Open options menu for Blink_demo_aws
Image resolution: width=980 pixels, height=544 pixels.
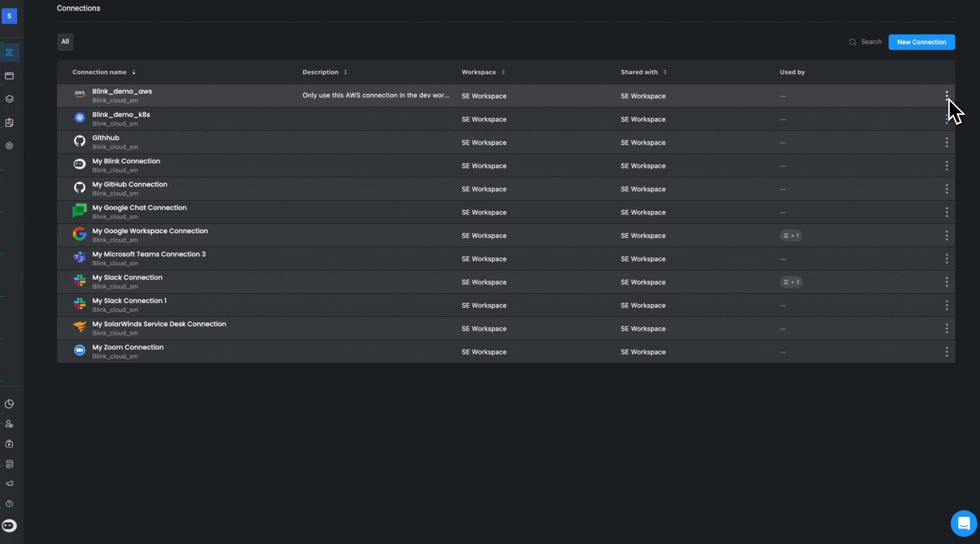[946, 96]
